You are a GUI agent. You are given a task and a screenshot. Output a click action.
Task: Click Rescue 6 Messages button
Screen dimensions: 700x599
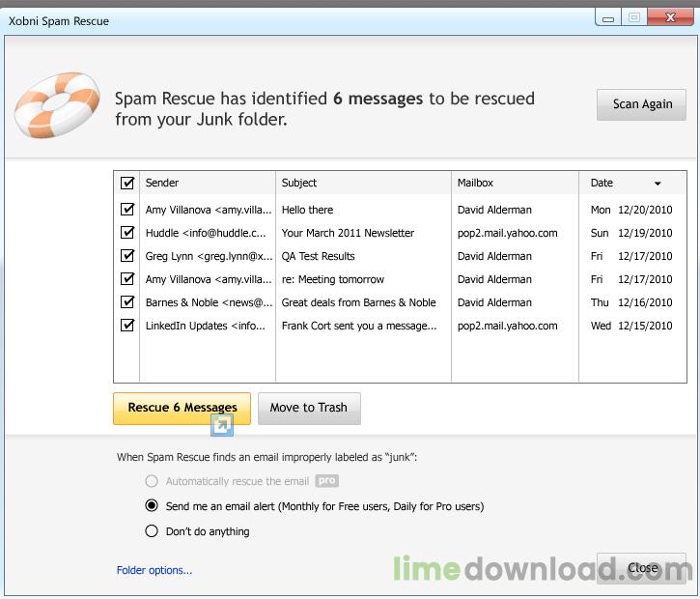coord(182,409)
